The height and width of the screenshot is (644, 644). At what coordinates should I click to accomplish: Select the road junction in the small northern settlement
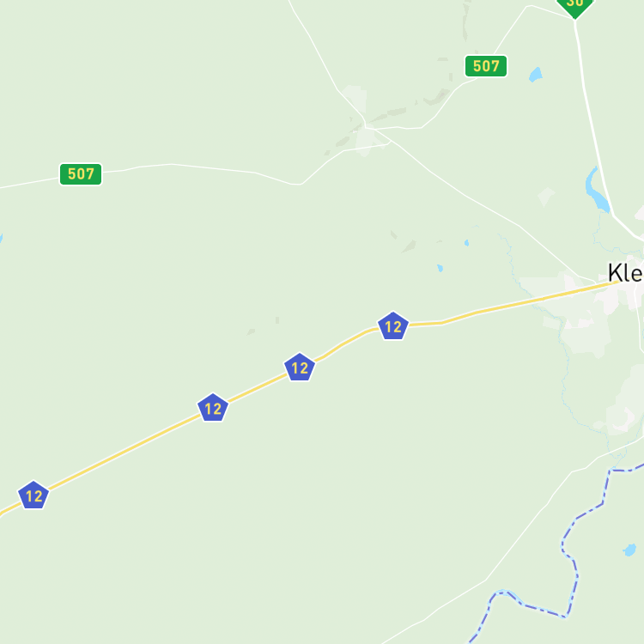(365, 128)
